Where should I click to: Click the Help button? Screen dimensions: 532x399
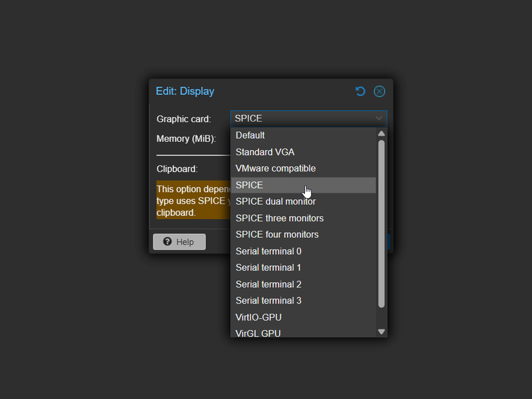[179, 242]
